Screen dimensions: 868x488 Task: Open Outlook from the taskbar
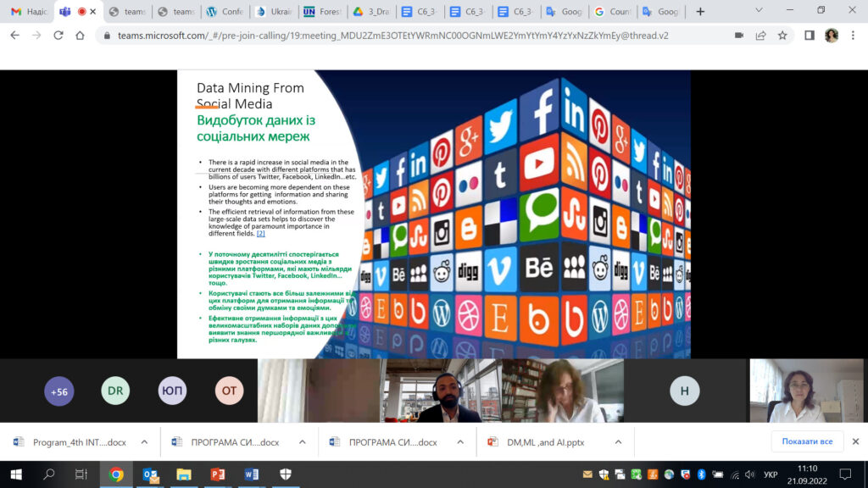(150, 474)
